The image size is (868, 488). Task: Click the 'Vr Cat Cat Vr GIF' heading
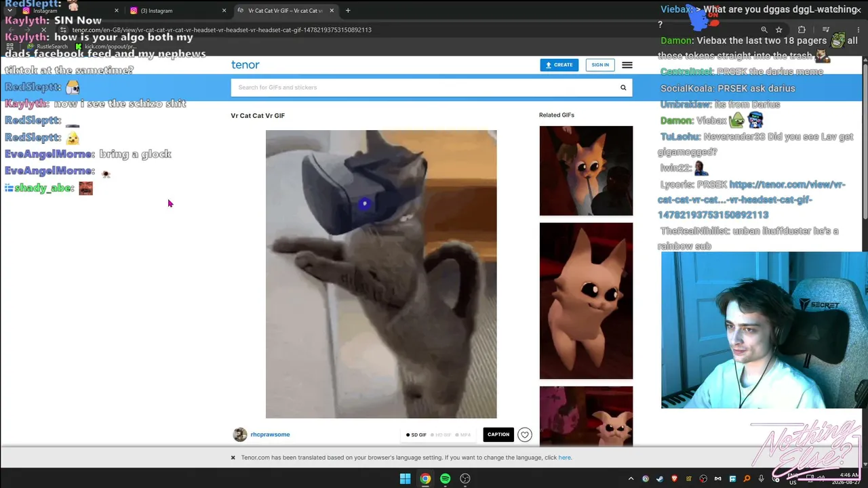click(x=258, y=116)
